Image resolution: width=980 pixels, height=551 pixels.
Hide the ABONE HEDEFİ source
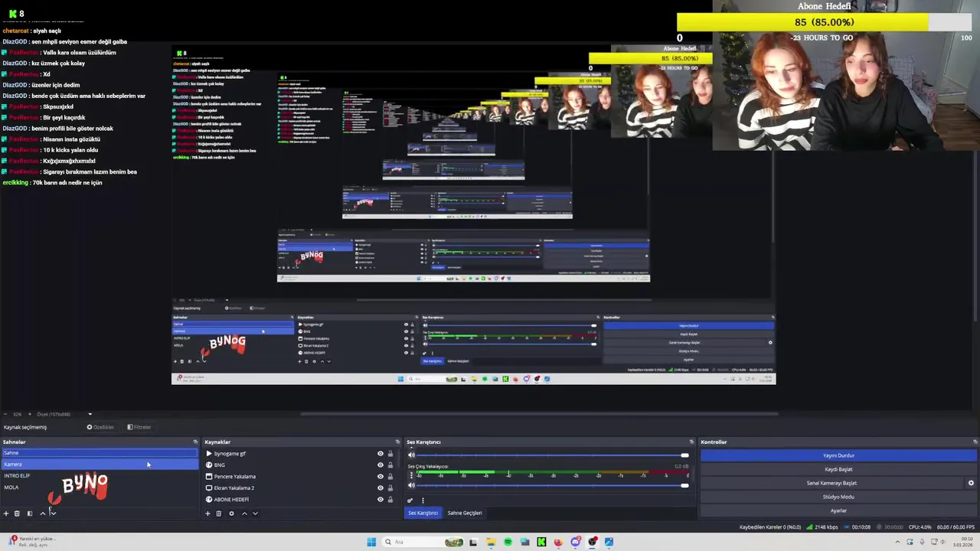[x=380, y=500]
